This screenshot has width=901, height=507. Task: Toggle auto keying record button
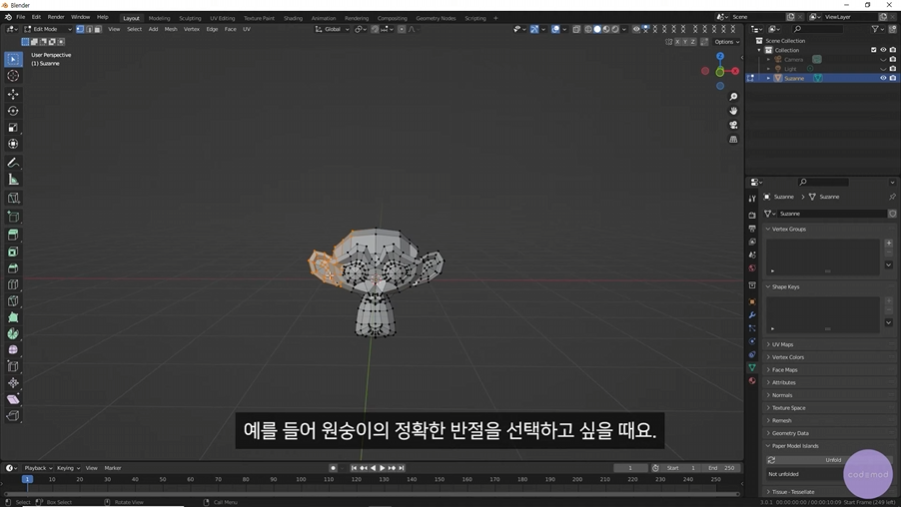coord(333,468)
